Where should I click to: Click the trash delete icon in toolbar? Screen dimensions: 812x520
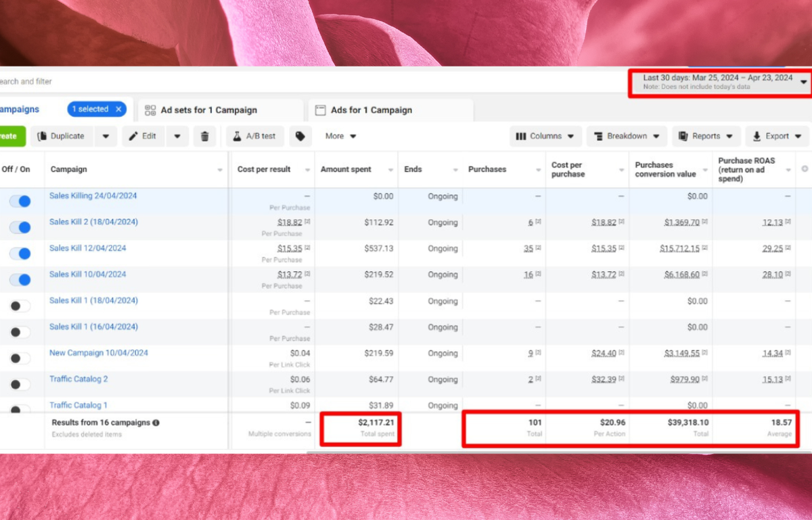[x=205, y=136]
